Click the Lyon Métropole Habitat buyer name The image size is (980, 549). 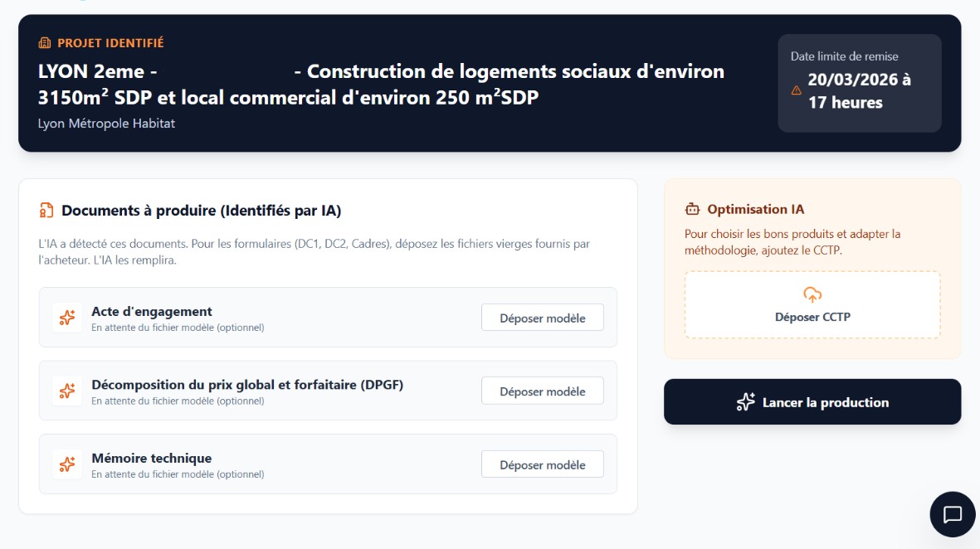(106, 124)
